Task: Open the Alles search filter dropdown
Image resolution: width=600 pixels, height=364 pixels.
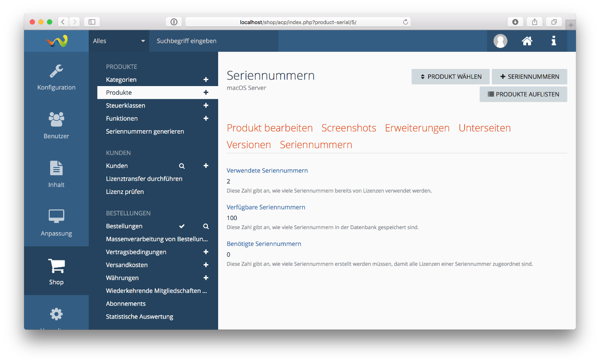Action: pos(119,41)
